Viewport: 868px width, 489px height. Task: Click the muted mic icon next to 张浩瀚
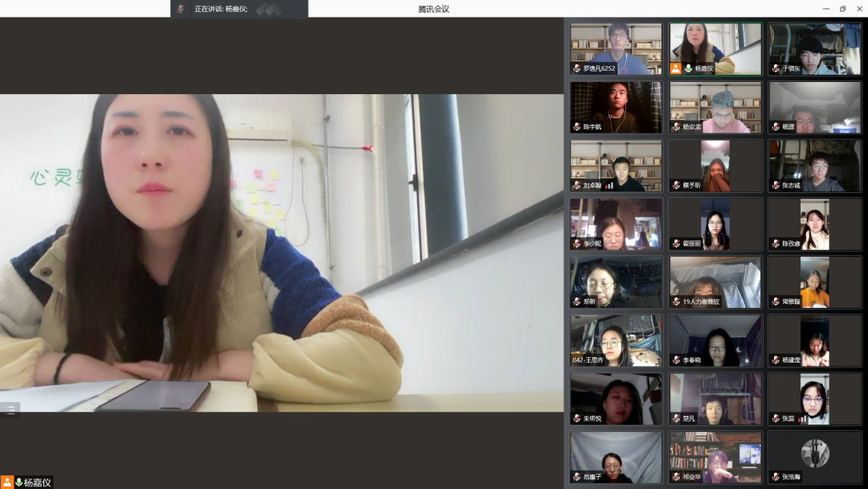[776, 476]
